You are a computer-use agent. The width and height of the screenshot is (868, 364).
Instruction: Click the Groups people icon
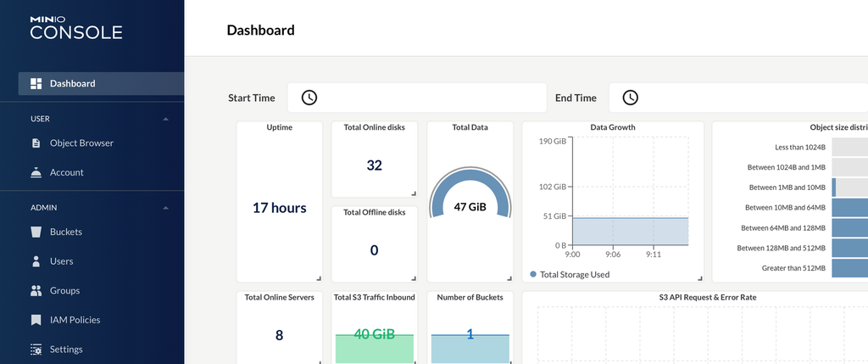pyautogui.click(x=36, y=290)
